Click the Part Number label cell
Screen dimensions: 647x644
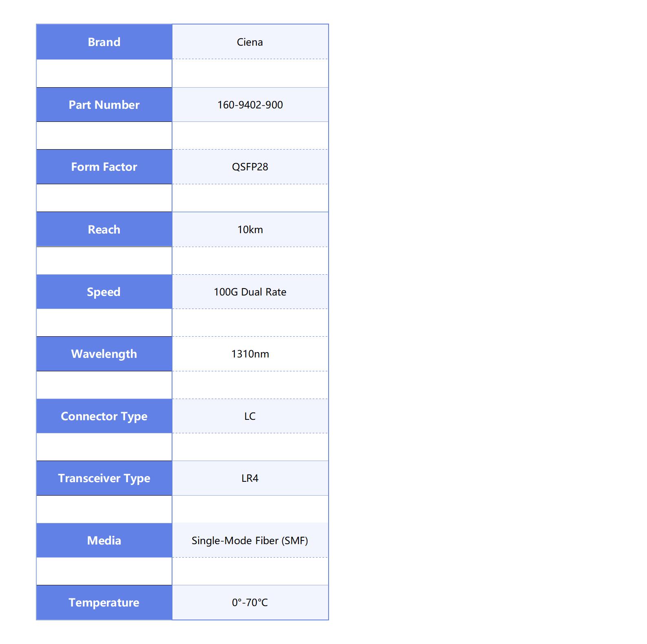coord(104,105)
